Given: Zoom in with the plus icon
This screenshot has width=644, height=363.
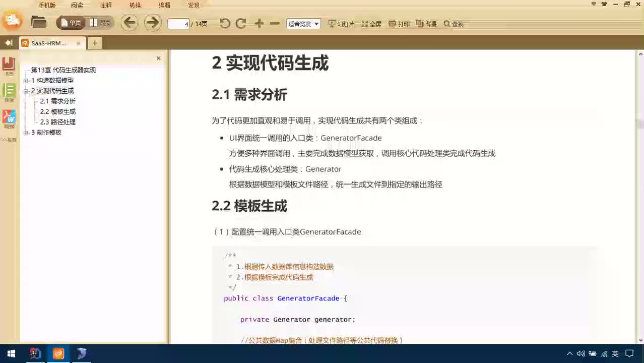Looking at the screenshot, I should [259, 23].
